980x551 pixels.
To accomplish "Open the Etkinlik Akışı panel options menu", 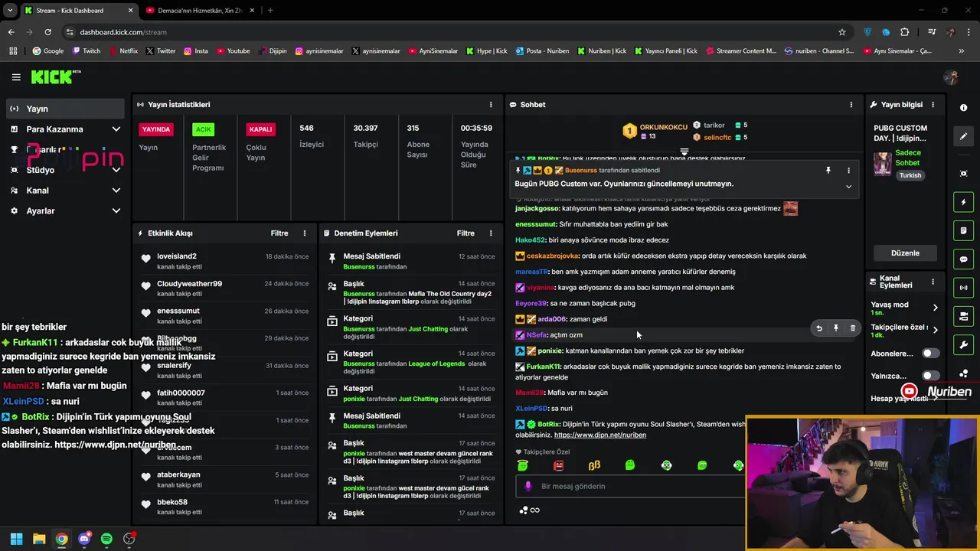I will 305,233.
